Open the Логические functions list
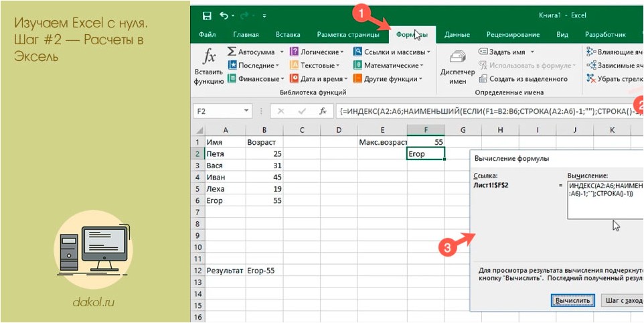 (317, 52)
